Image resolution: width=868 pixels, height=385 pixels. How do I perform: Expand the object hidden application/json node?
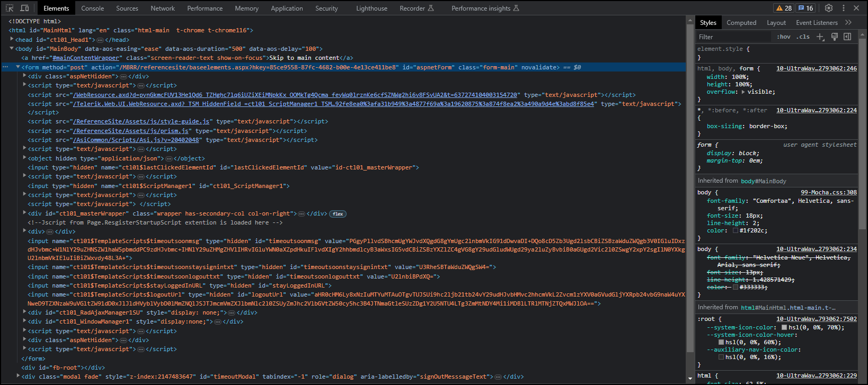click(24, 158)
